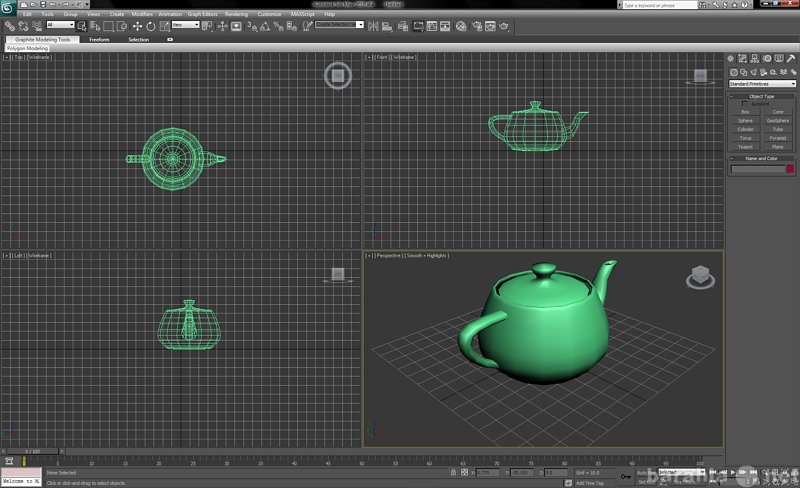Open the Schematic View icon
800x488 pixels.
click(x=445, y=26)
